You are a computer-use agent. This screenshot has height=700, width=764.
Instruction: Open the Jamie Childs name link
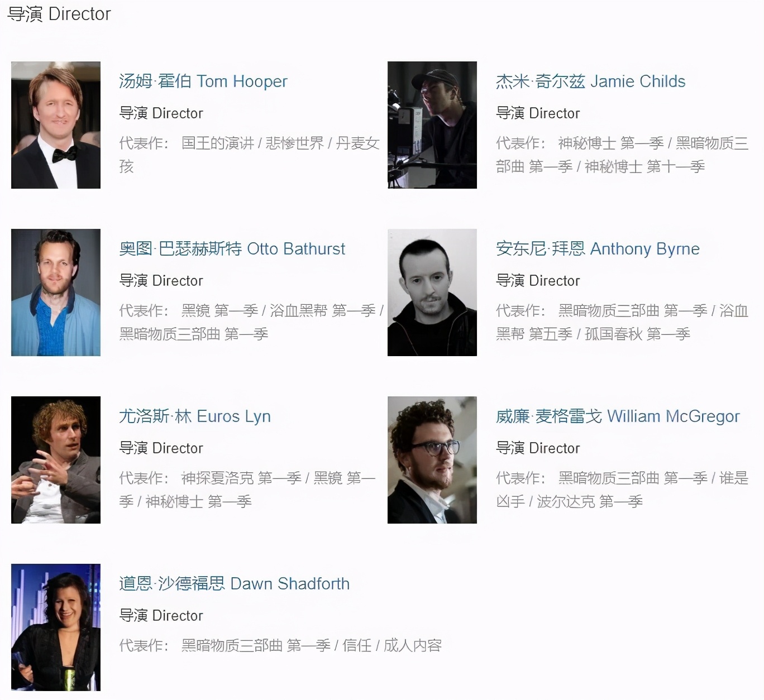(x=590, y=81)
